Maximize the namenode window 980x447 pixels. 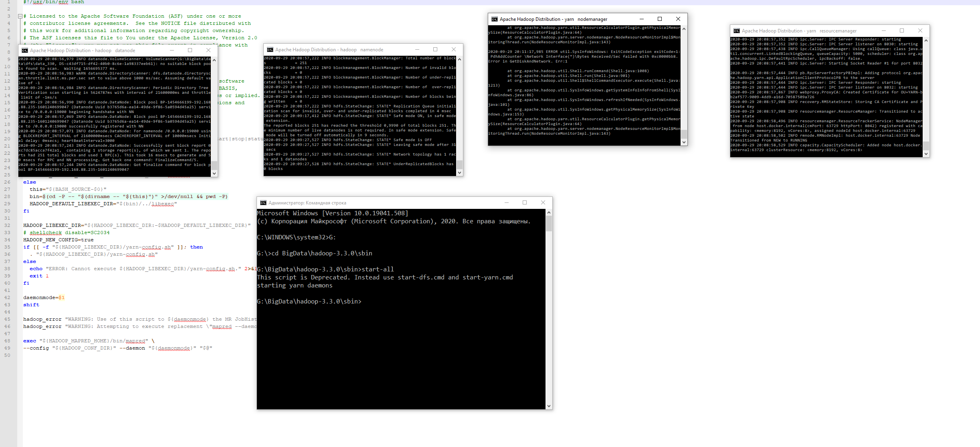(x=435, y=49)
